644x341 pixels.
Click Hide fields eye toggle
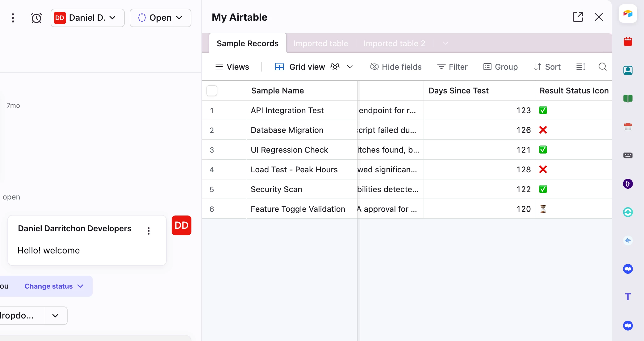[396, 67]
